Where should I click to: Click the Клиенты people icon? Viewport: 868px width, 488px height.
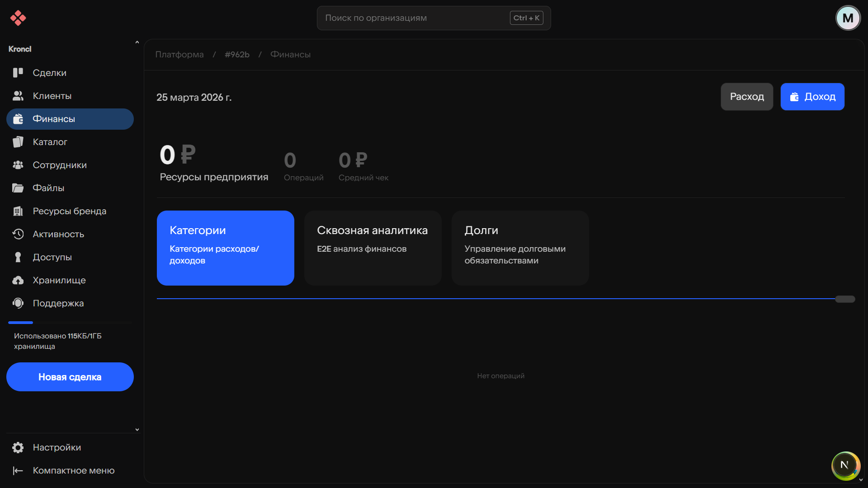pyautogui.click(x=18, y=96)
